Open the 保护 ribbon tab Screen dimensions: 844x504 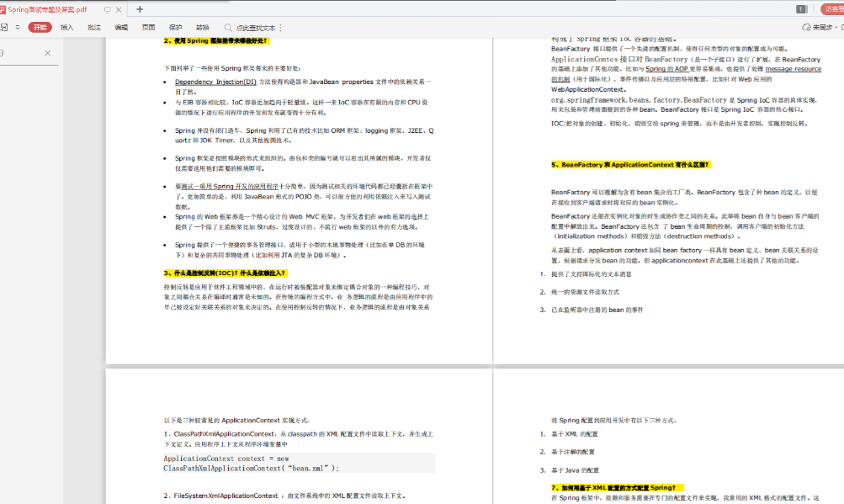tap(176, 28)
